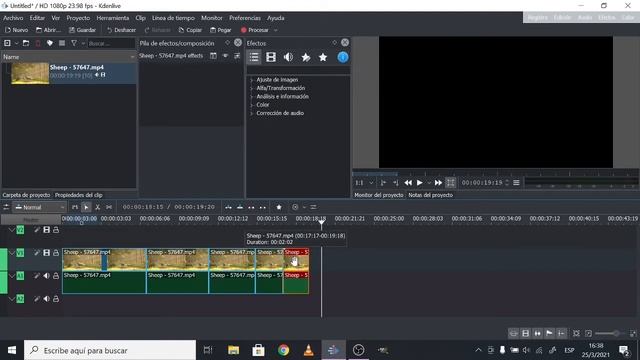Open add-clip dropdown arrow in bin toolbar

click(16, 43)
